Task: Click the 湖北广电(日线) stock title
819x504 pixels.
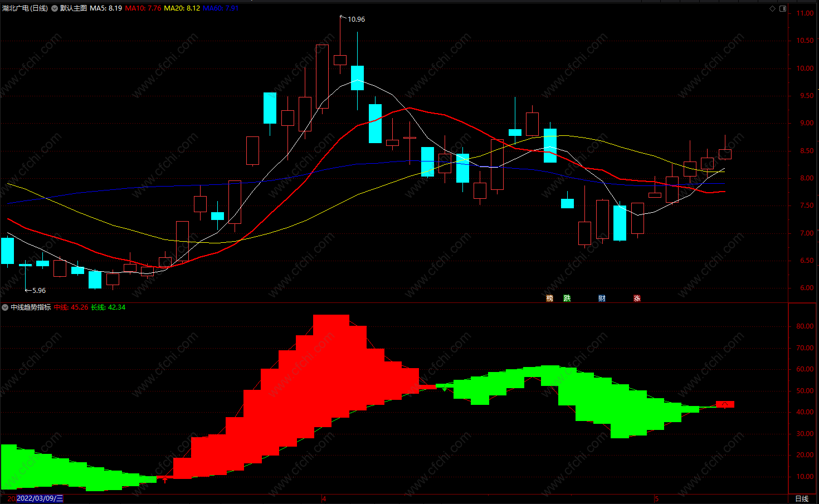Action: [x=25, y=8]
